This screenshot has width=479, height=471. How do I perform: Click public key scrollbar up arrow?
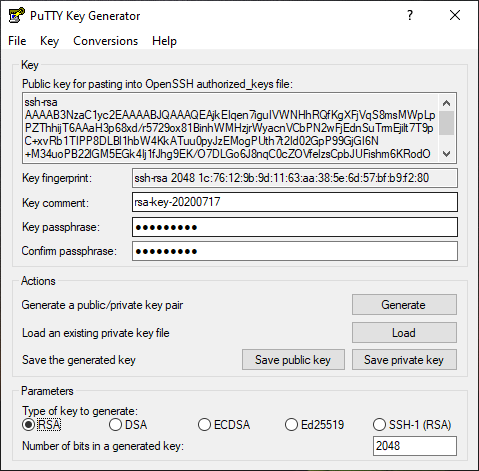point(447,103)
